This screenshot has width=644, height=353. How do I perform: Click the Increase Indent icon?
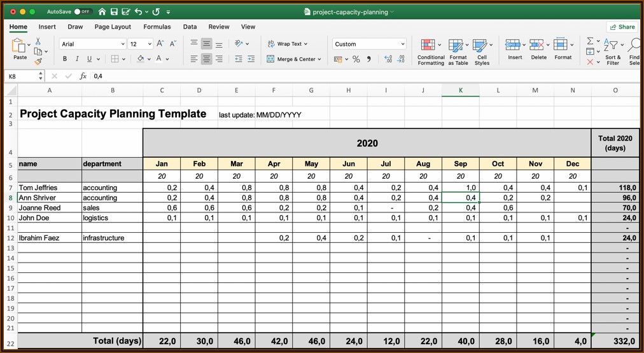pos(251,59)
